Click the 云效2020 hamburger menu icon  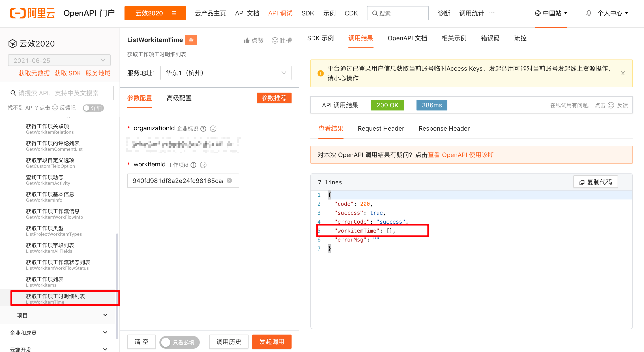click(174, 13)
